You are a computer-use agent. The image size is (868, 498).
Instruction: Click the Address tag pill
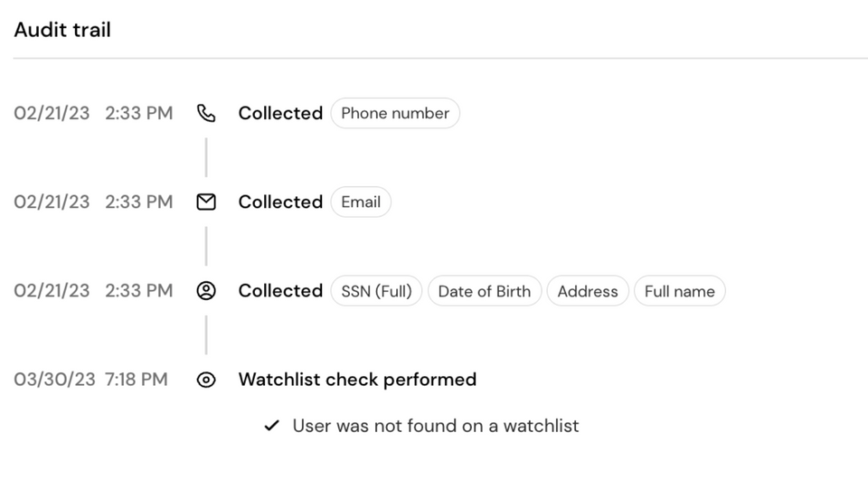click(x=588, y=291)
